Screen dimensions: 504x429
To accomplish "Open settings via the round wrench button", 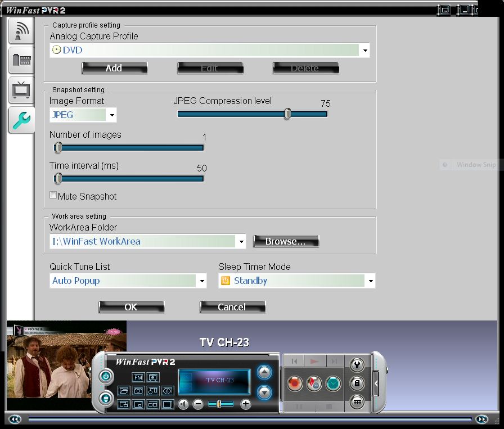I will point(357,364).
